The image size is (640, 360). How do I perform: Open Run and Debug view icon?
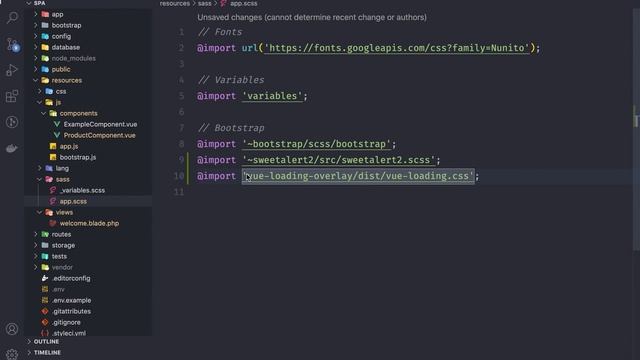tap(12, 70)
